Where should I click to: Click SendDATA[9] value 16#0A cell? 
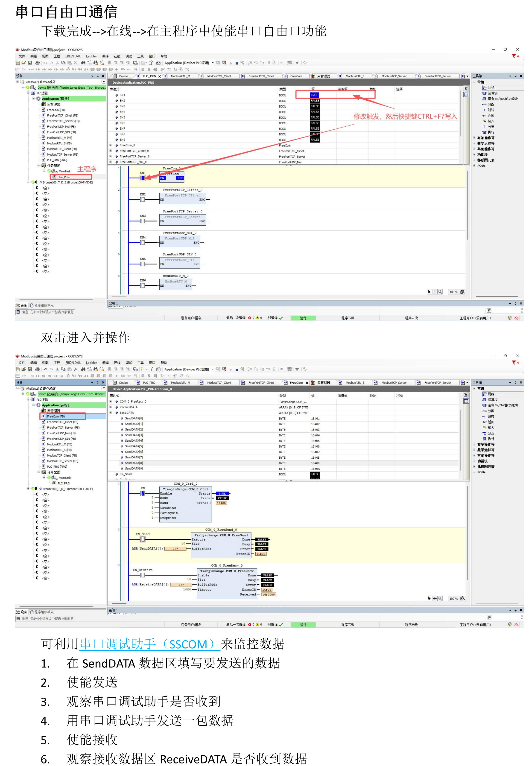point(315,469)
